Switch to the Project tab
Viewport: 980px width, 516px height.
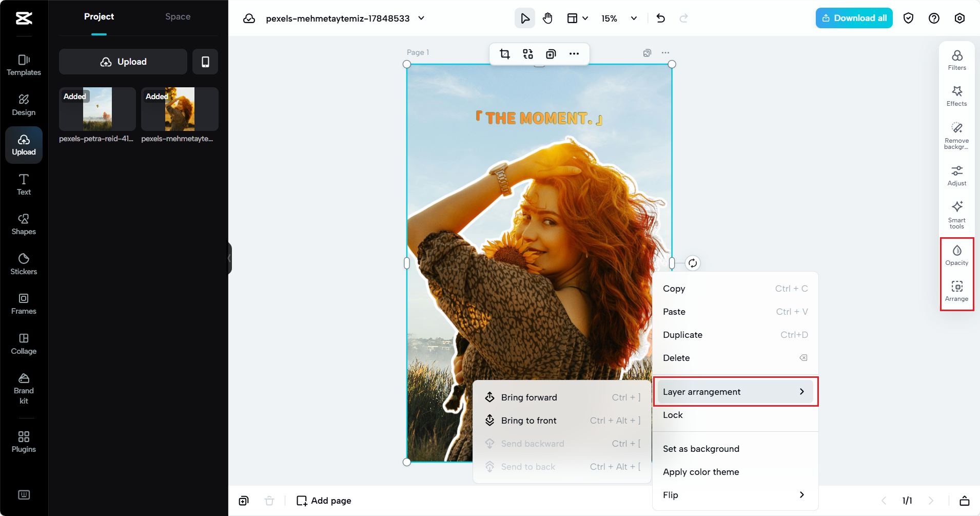(x=99, y=17)
